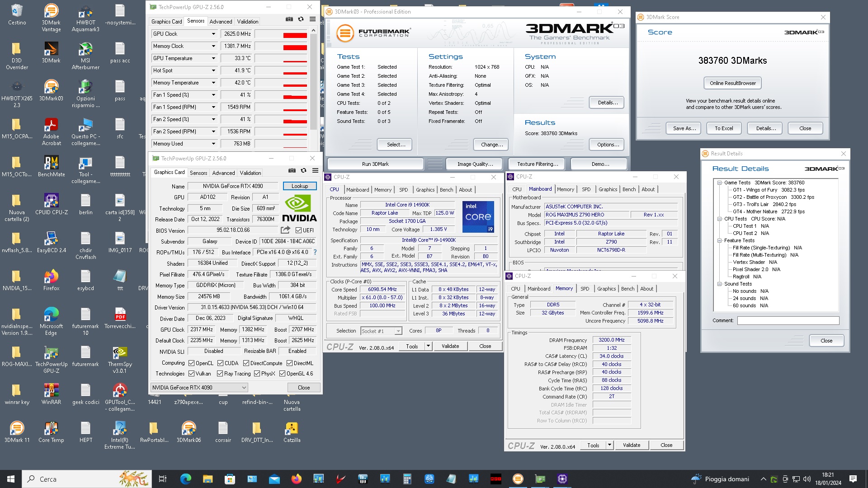868x488 pixels.
Task: Open BenchMate desktop icon
Action: tap(51, 166)
